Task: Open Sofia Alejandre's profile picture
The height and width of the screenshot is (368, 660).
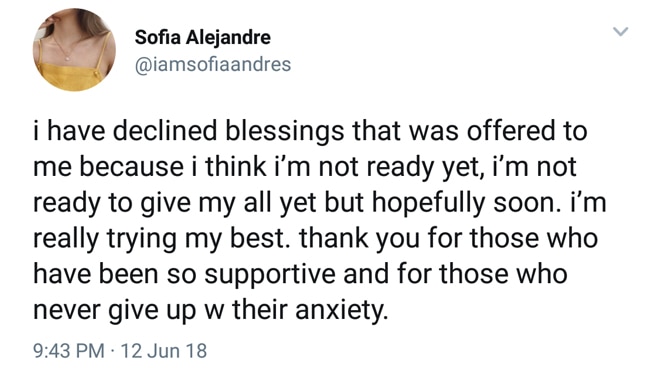Action: click(x=75, y=50)
